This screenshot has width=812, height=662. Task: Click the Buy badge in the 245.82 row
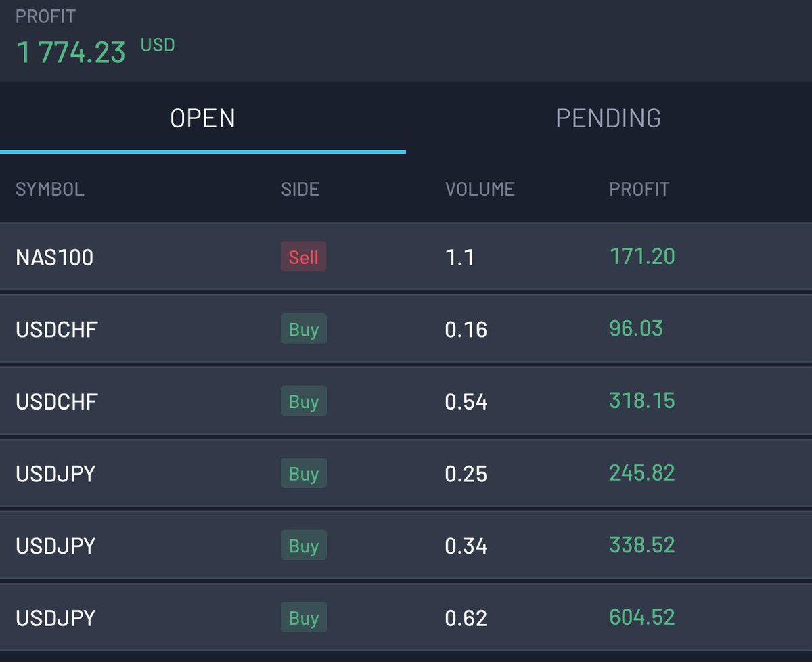tap(304, 473)
